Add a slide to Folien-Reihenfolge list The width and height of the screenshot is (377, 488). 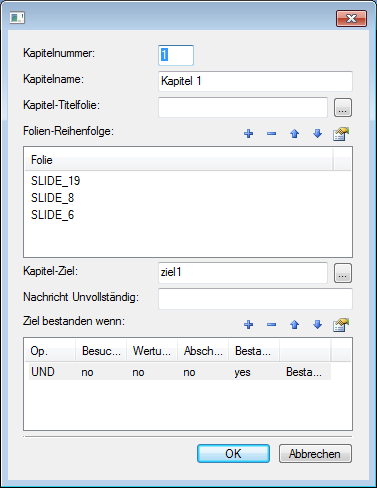tap(249, 134)
